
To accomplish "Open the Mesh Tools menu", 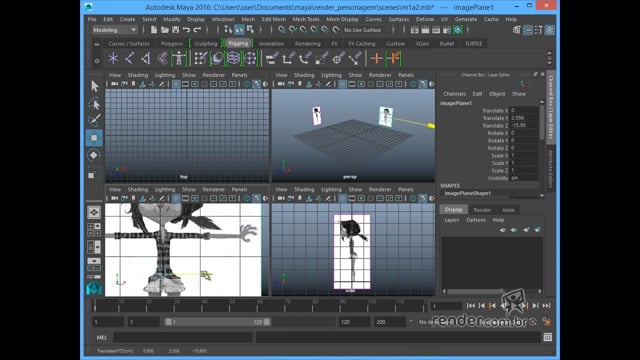I will (x=306, y=19).
